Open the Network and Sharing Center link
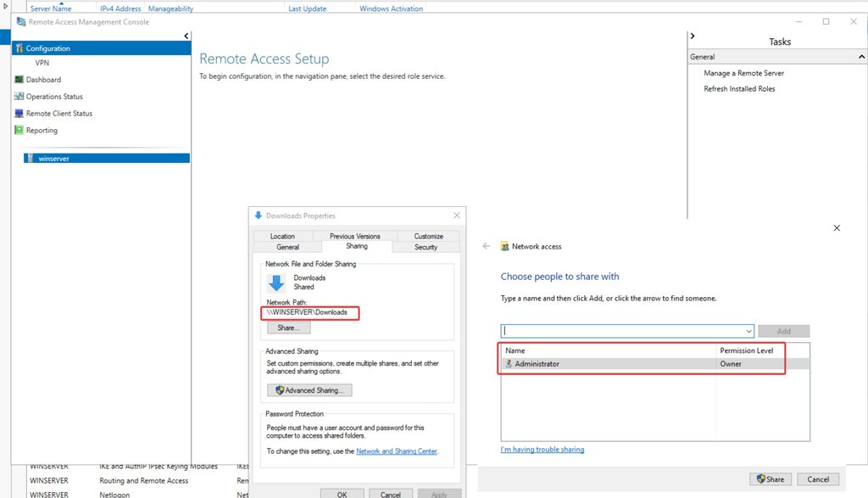This screenshot has width=868, height=498. point(397,451)
